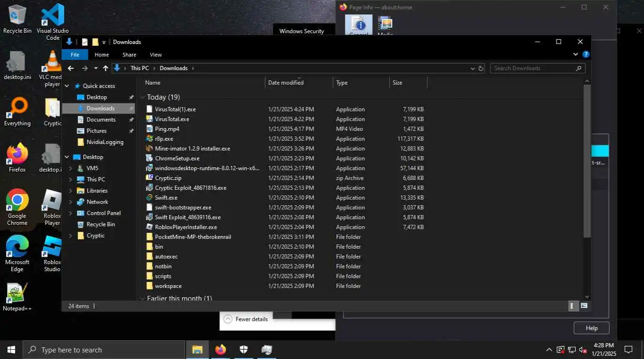
Task: Open the Everything search desktop icon
Action: coord(17,112)
